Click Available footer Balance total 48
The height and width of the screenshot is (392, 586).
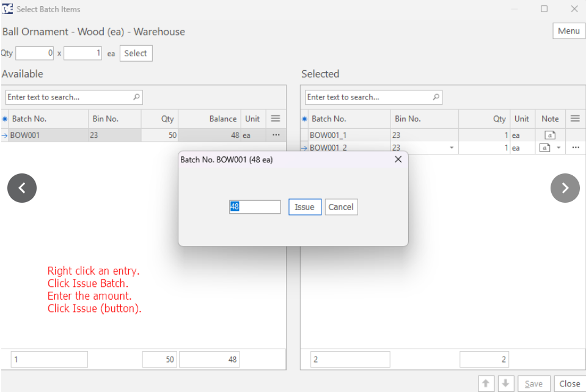209,359
